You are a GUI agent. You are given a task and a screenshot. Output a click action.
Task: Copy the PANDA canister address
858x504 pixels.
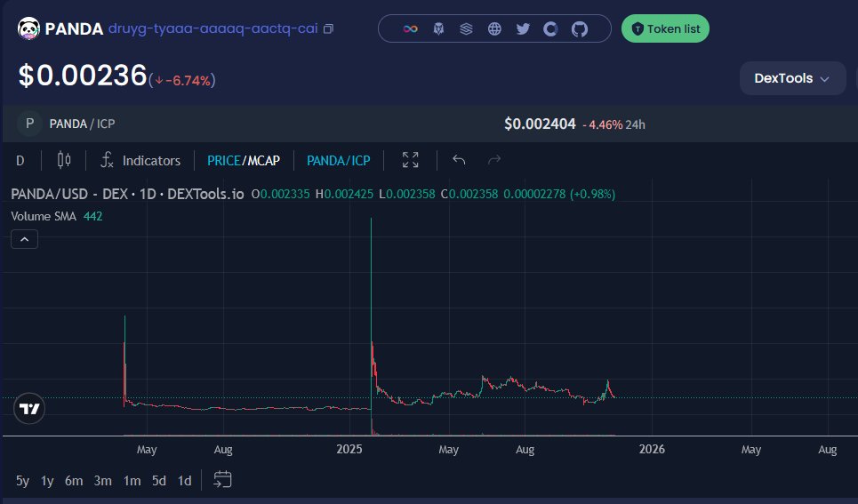coord(328,28)
